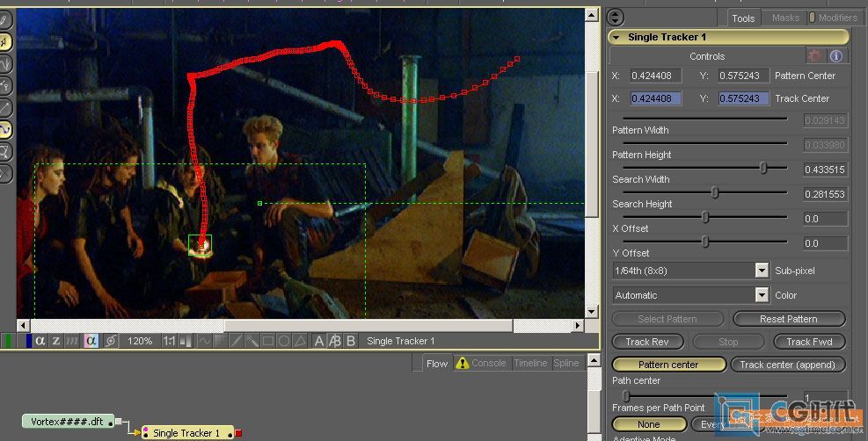The image size is (868, 441).
Task: Click the diagonal line tool in left toolbar
Action: point(5,108)
